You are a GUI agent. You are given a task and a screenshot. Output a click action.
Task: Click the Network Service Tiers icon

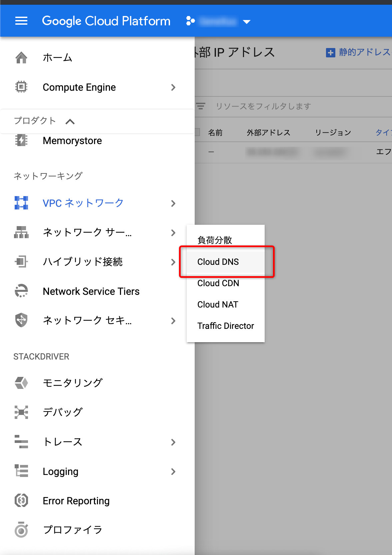(21, 291)
